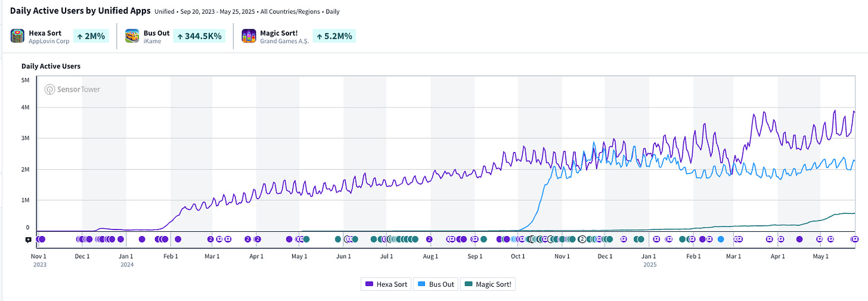Viewport: 868px width, 301px height.
Task: Toggle Hexa Sort series in the legend
Action: (x=386, y=284)
